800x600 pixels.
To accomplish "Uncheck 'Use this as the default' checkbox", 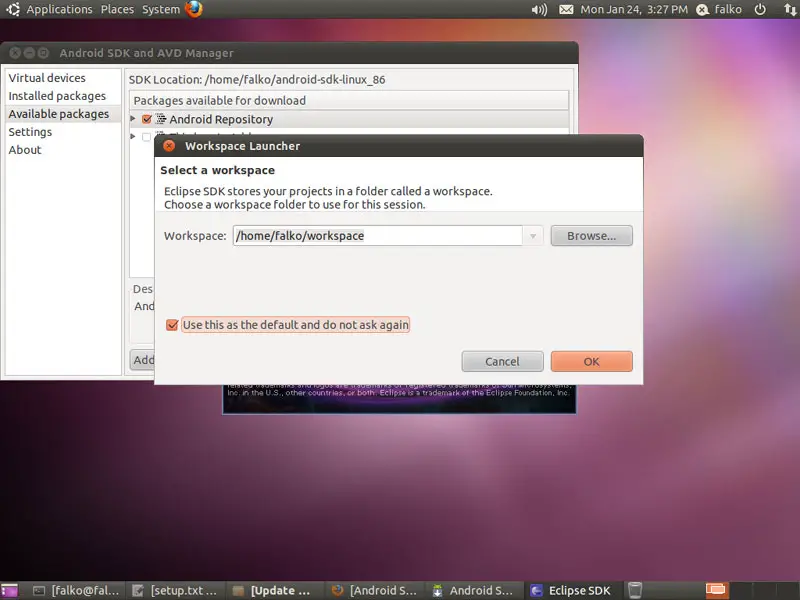I will pos(172,325).
